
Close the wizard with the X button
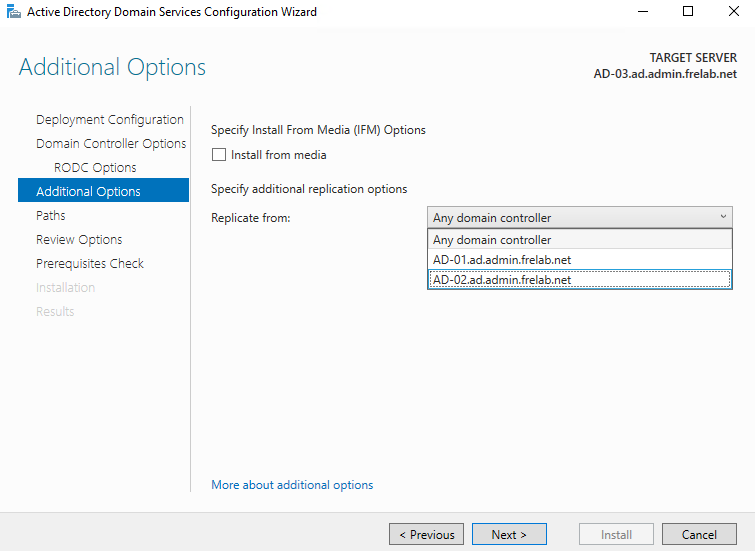732,12
